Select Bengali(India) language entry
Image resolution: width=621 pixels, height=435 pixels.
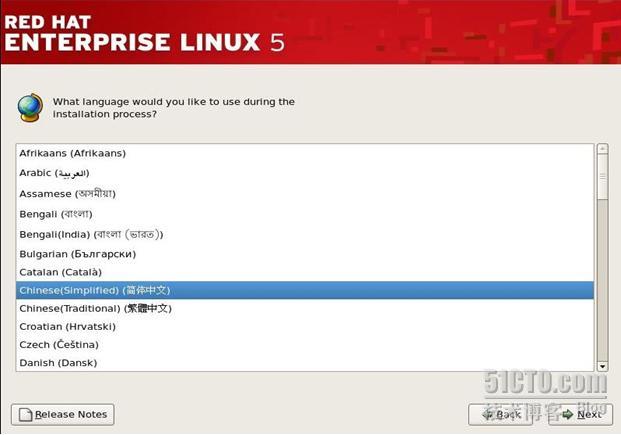click(x=305, y=235)
